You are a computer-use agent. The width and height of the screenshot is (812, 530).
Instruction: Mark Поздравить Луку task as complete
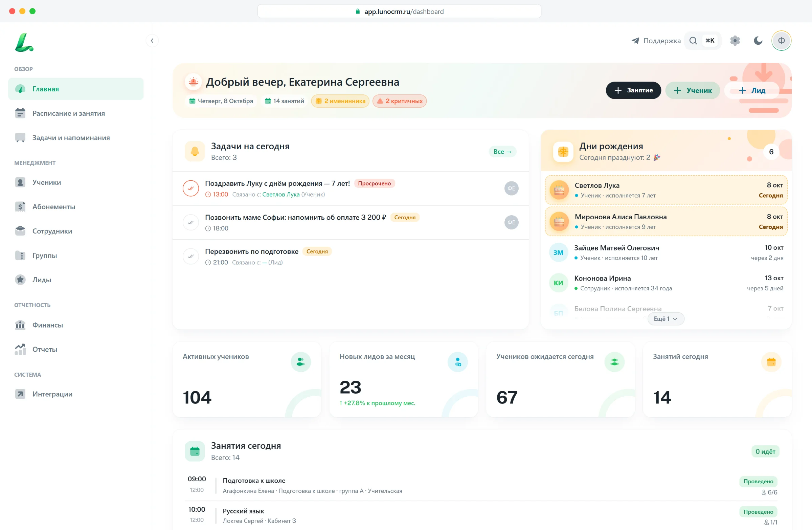[x=191, y=189]
